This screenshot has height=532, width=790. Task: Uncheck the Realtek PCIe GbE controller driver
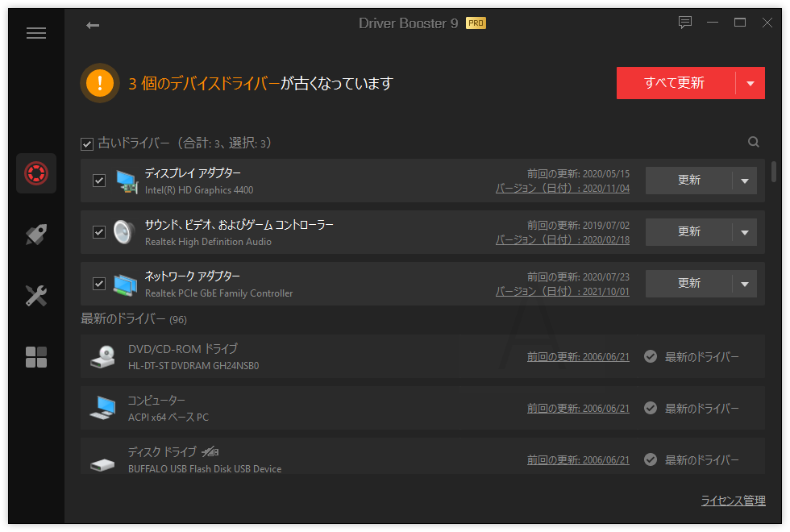pyautogui.click(x=99, y=284)
